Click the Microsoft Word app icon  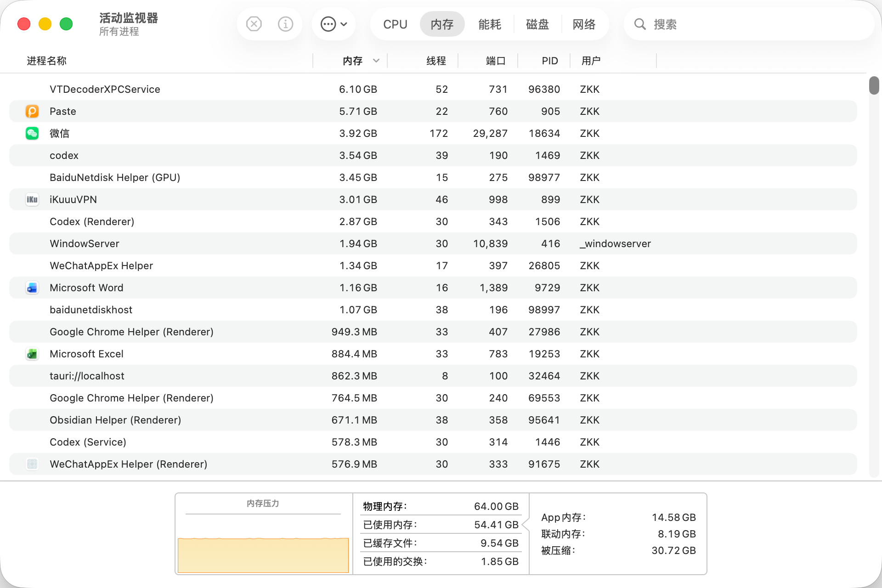coord(32,288)
